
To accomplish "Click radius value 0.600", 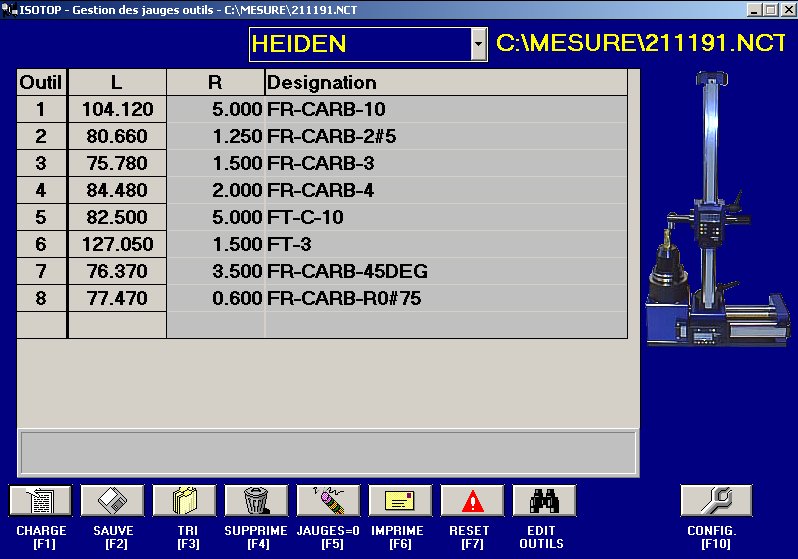I will [216, 298].
